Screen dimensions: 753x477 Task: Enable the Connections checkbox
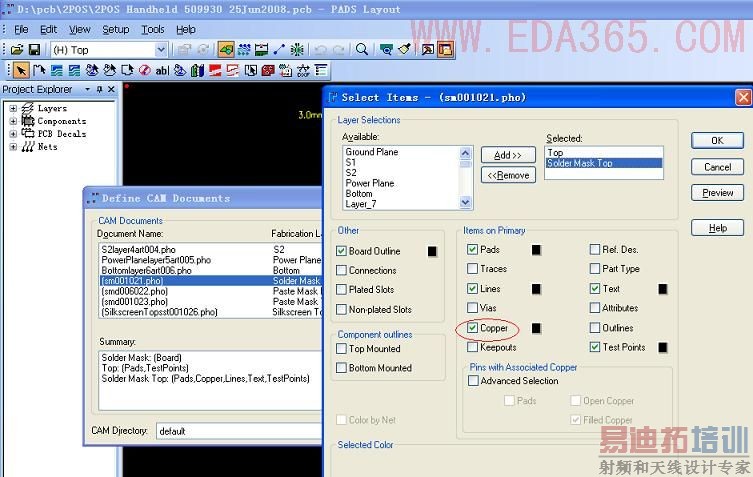click(341, 270)
